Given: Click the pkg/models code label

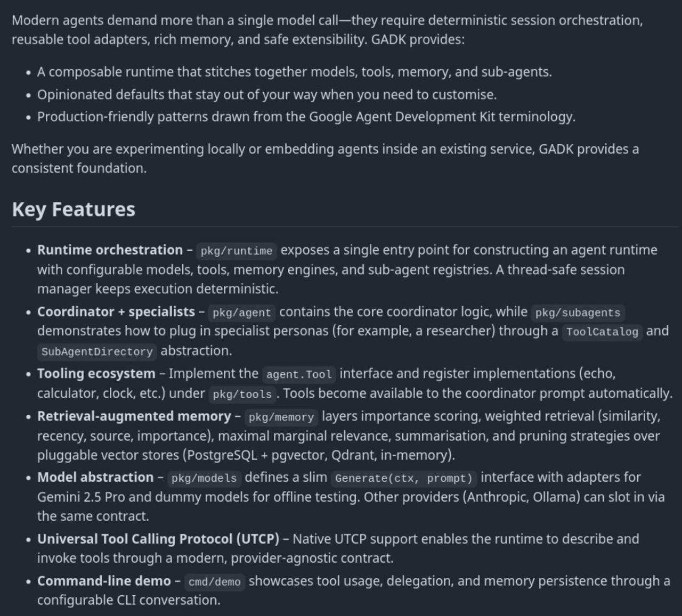Looking at the screenshot, I should [204, 478].
